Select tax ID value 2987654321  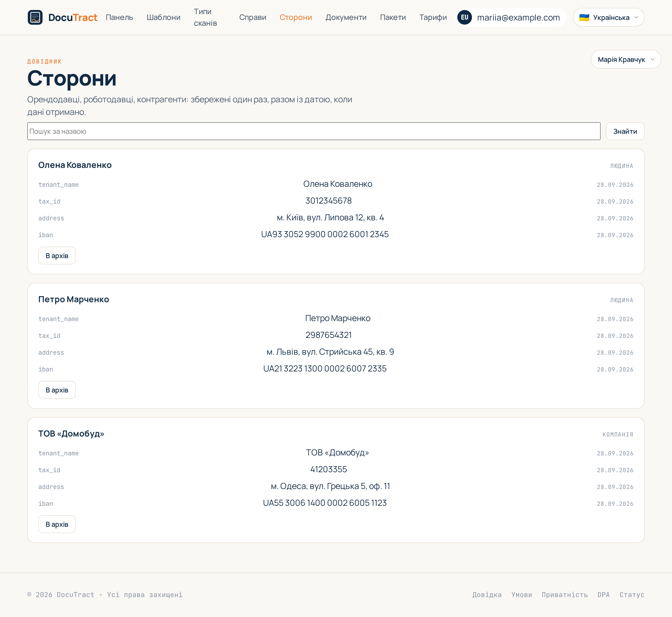coord(328,335)
